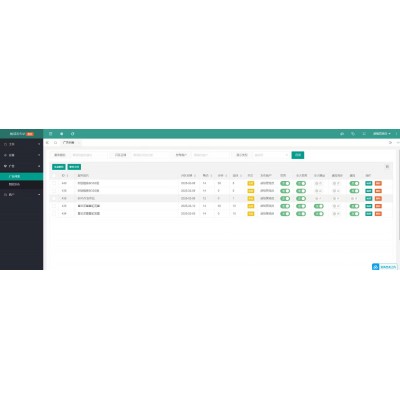Click the blue floating widget at bottom right

[x=385, y=267]
